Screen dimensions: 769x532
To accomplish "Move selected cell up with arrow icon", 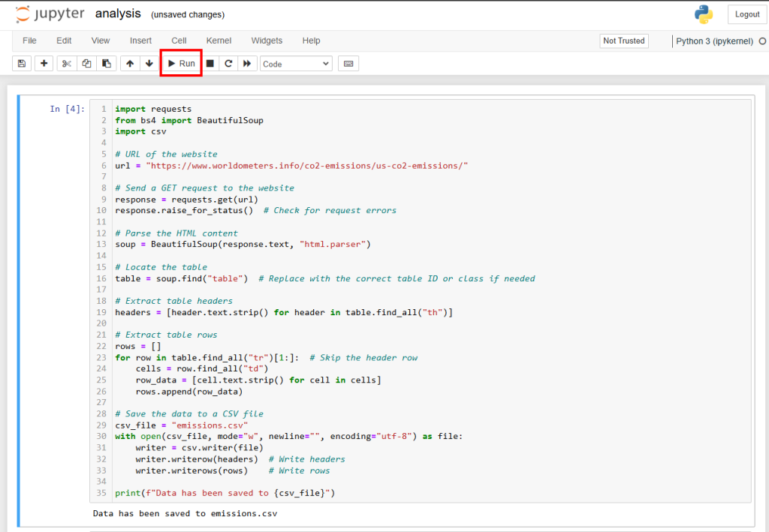I will coord(129,63).
